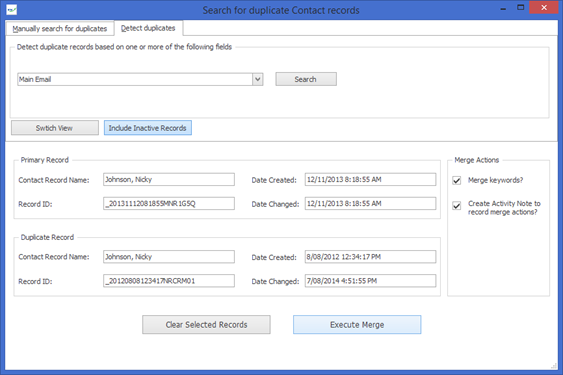
Task: Click Duplicate Record Contact Record Name field
Action: 169,257
